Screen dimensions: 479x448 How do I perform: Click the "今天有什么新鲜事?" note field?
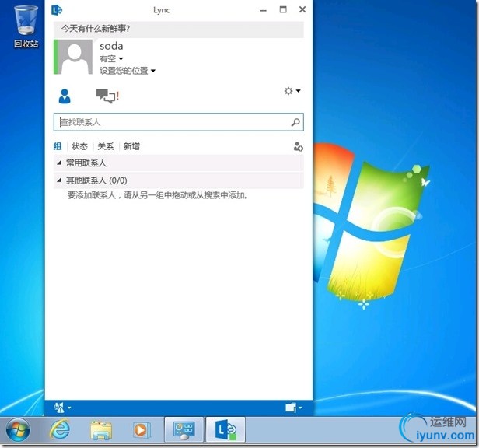(178, 29)
